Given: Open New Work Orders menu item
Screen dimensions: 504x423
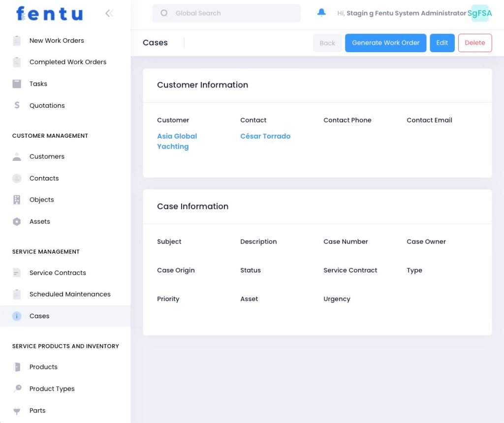Looking at the screenshot, I should [x=57, y=40].
